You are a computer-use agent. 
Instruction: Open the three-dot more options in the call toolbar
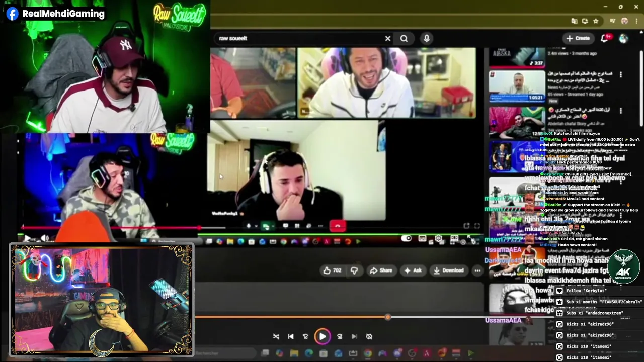[x=320, y=226]
